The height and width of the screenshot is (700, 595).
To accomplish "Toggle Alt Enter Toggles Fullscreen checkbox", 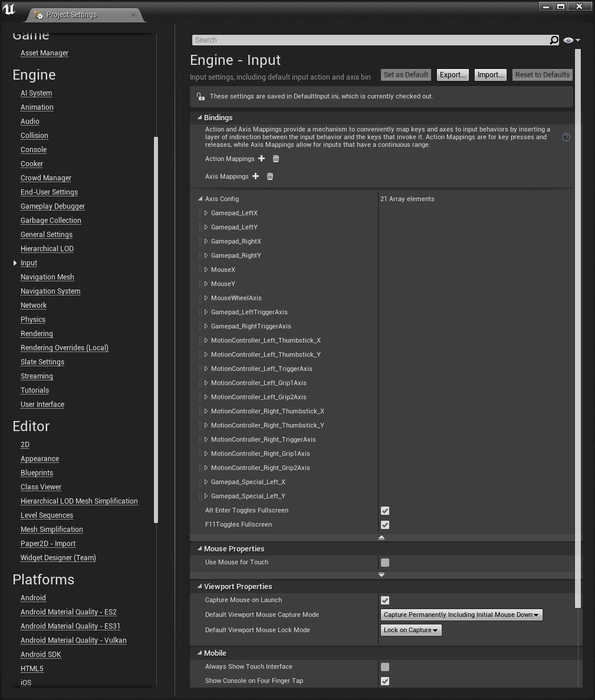I will (384, 510).
